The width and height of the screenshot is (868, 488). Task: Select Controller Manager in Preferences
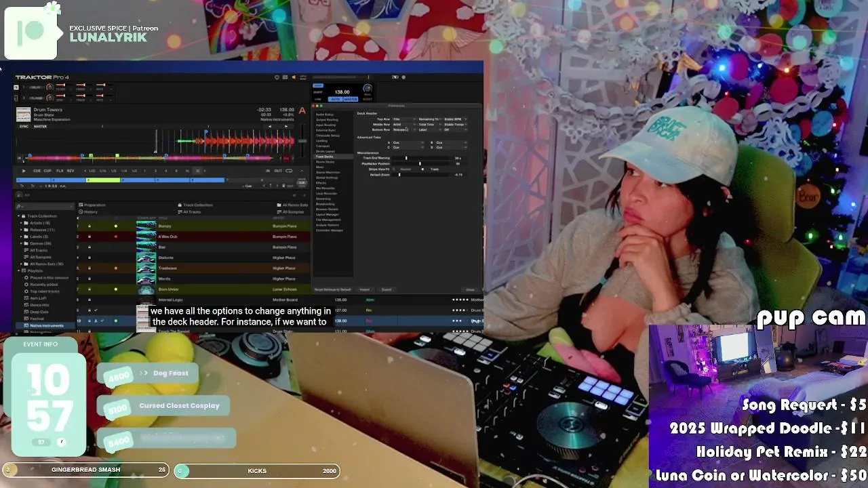330,230
